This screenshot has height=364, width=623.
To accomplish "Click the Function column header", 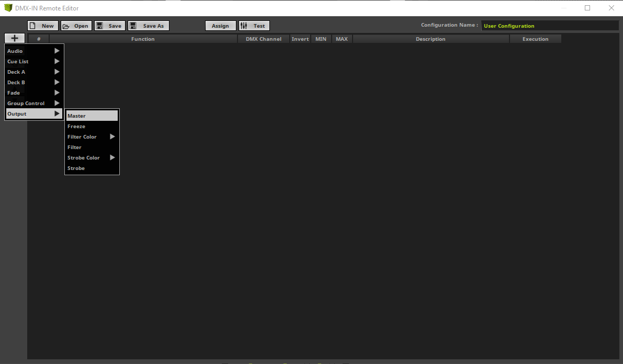I will (143, 39).
